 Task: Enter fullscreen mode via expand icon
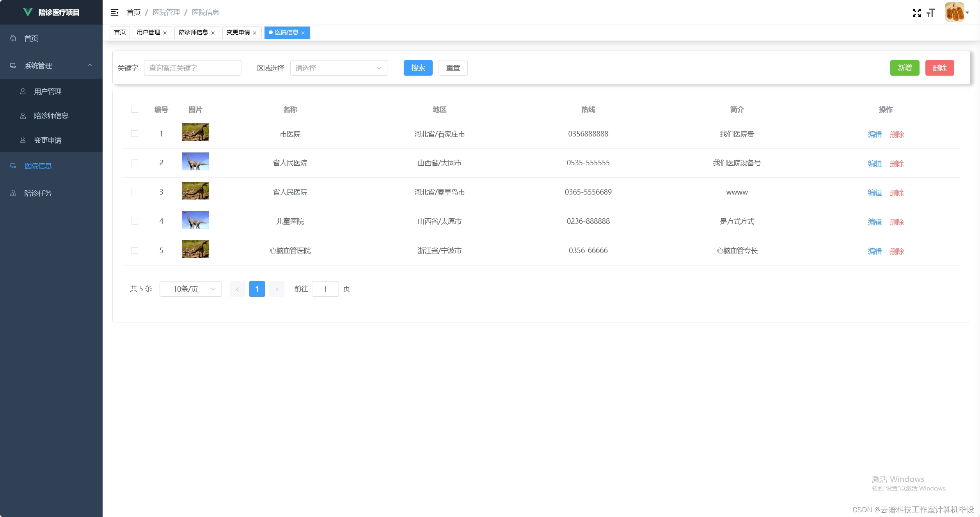pos(916,13)
